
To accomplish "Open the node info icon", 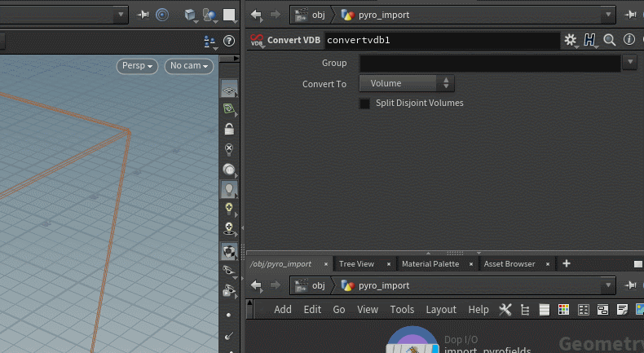I will [x=629, y=39].
